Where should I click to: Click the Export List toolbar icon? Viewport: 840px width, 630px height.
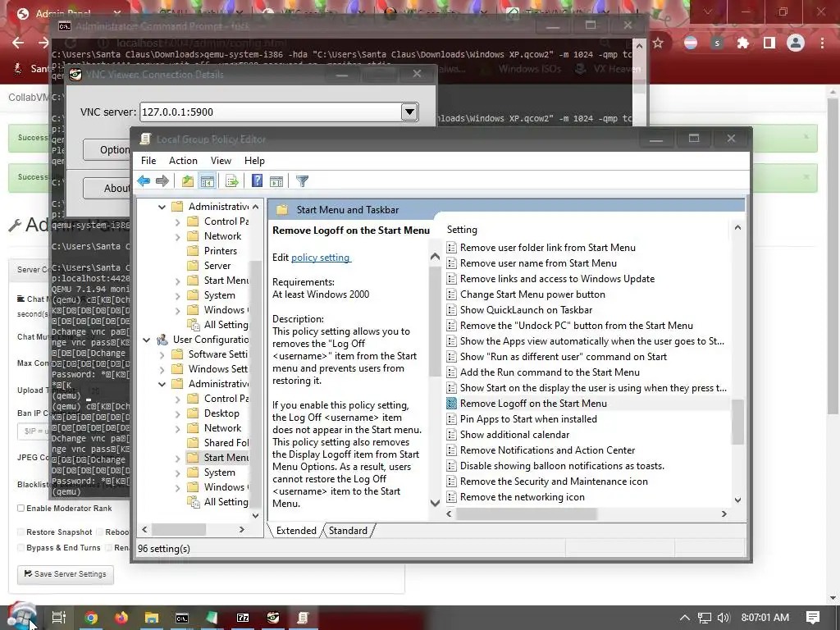click(232, 181)
